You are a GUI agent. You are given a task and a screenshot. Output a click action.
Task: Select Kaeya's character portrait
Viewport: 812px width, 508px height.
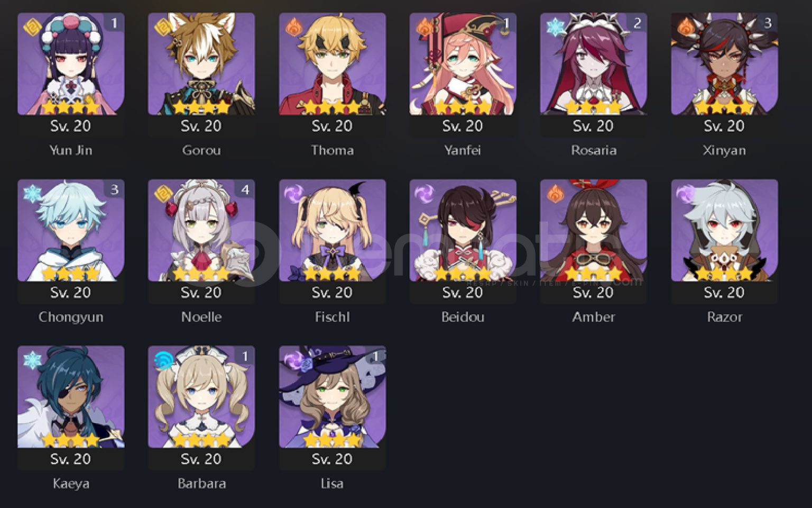click(71, 397)
